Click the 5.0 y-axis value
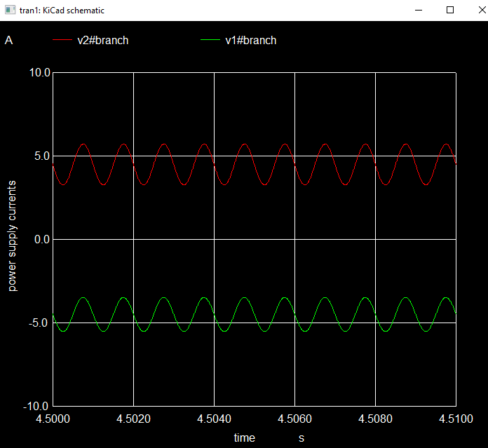Screen dimensions: 488x448 [x=42, y=156]
